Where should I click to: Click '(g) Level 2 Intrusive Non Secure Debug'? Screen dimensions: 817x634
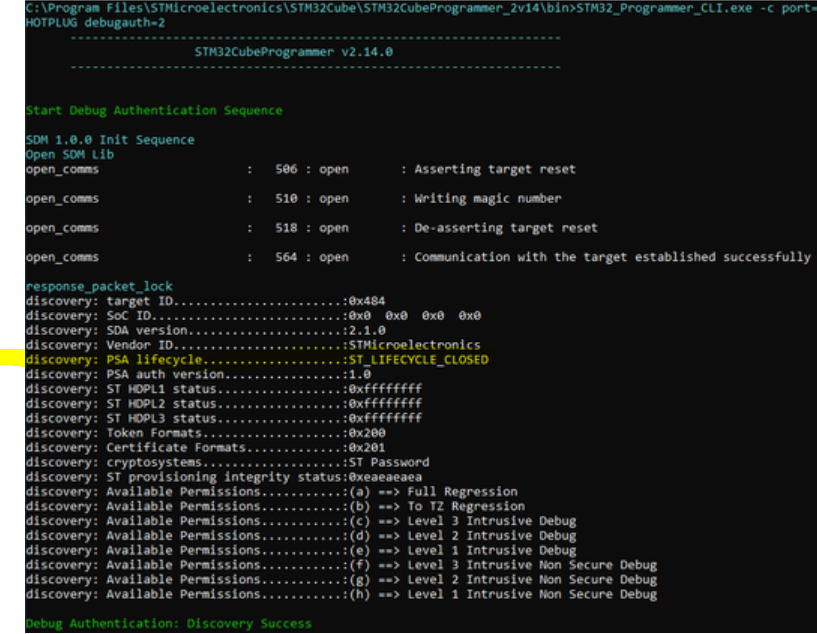click(x=503, y=580)
